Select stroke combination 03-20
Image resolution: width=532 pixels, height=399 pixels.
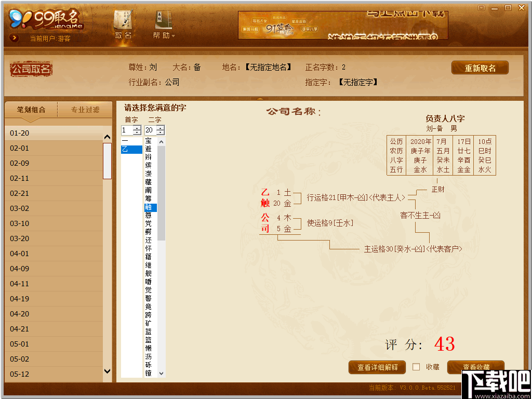[54, 238]
